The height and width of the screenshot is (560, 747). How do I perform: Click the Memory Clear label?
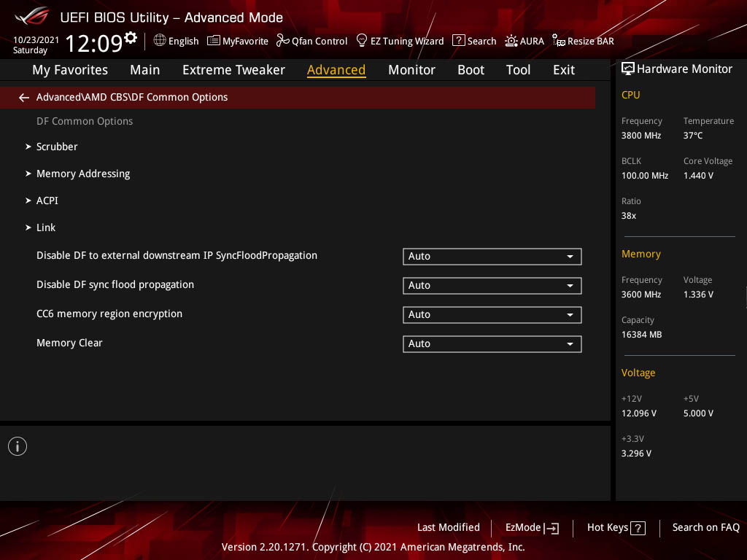69,343
